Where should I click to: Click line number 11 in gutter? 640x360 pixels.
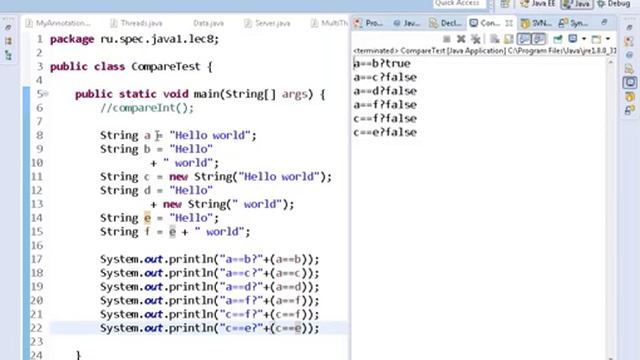[x=37, y=177]
